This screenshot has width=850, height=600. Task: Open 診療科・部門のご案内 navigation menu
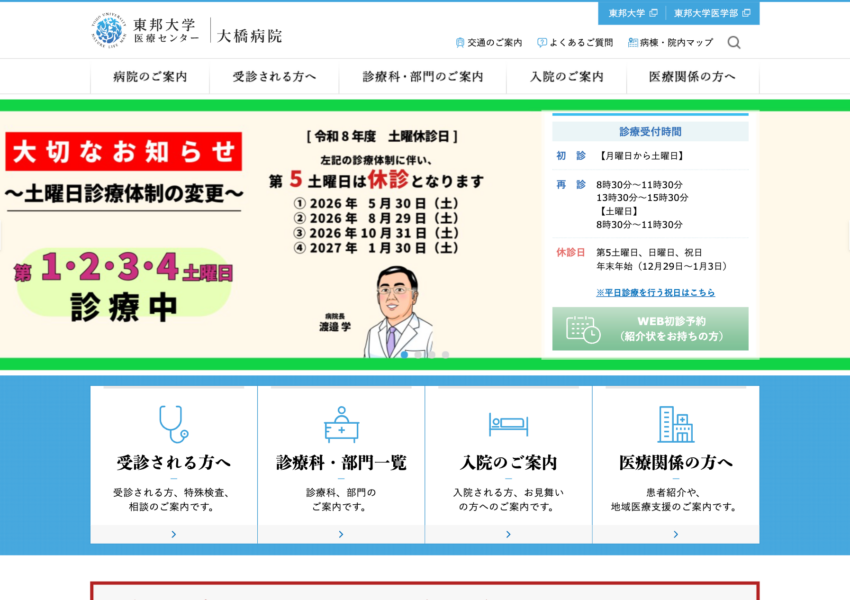423,76
